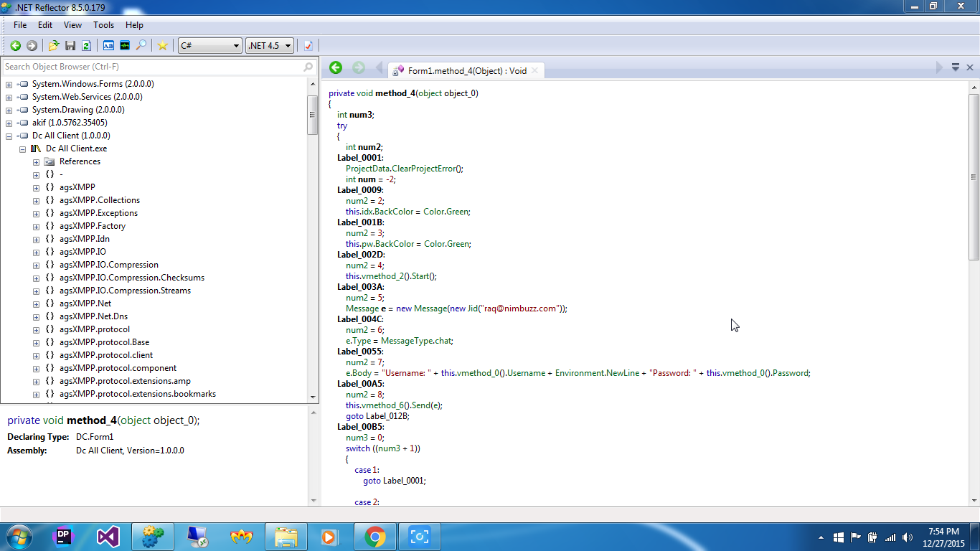Open the .NET 4.5 framework dropdown
980x551 pixels.
[270, 45]
